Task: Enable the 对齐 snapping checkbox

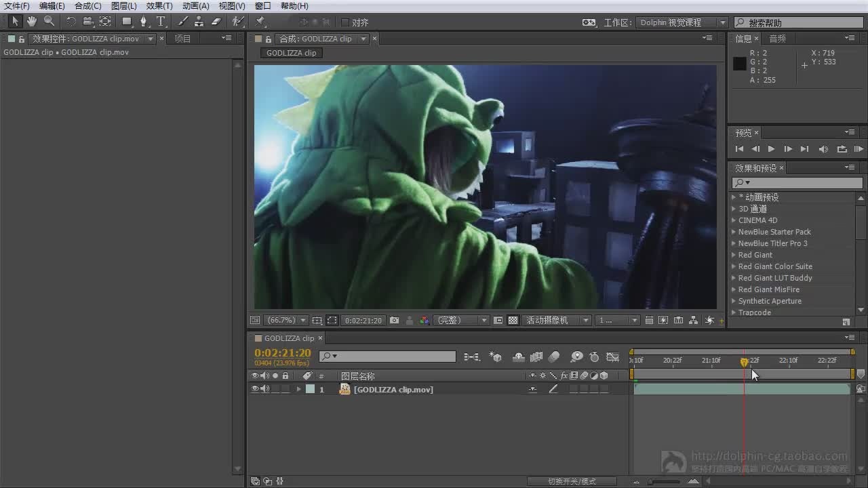Action: pos(345,22)
